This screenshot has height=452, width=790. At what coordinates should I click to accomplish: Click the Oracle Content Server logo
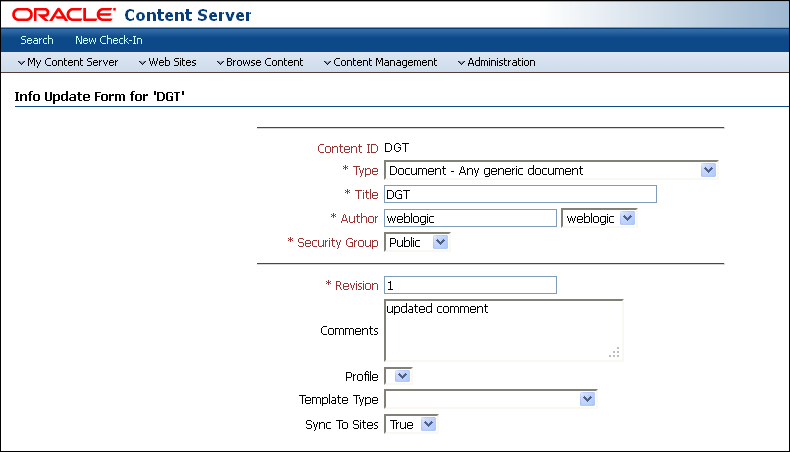[132, 15]
